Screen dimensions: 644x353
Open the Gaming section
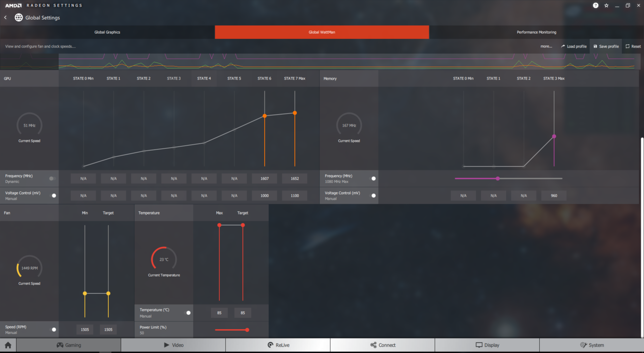point(68,345)
